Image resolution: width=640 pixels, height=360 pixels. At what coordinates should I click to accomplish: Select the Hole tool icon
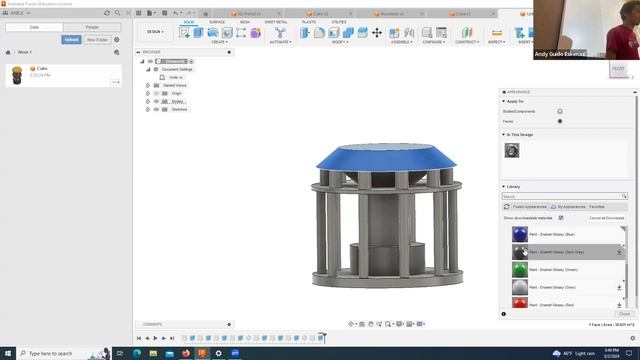(227, 33)
